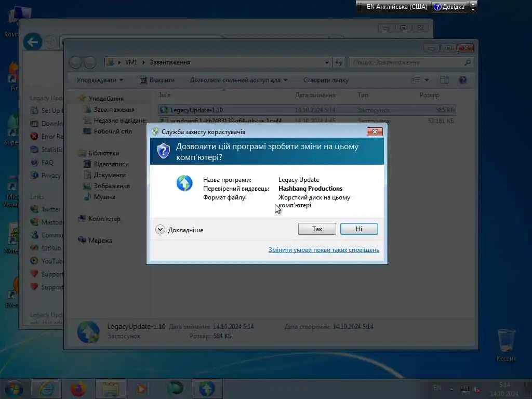Select Комп'ютер in navigation pane
532x399 pixels.
tap(104, 219)
